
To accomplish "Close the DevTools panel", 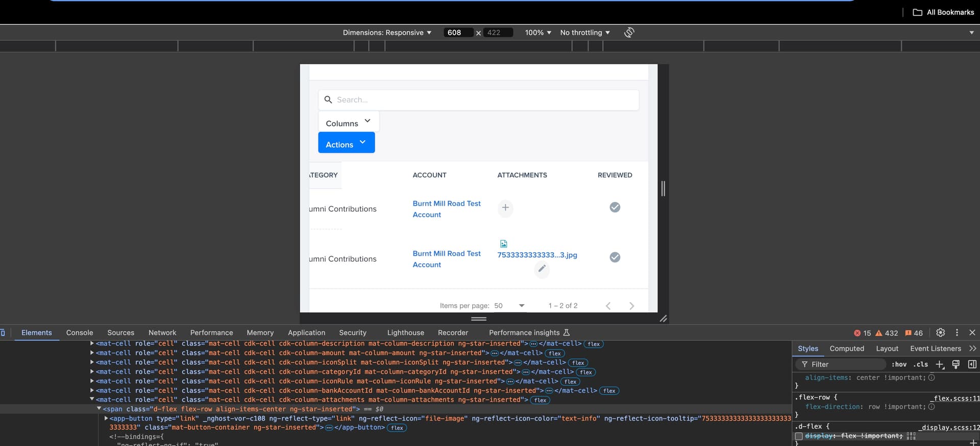I will point(972,333).
